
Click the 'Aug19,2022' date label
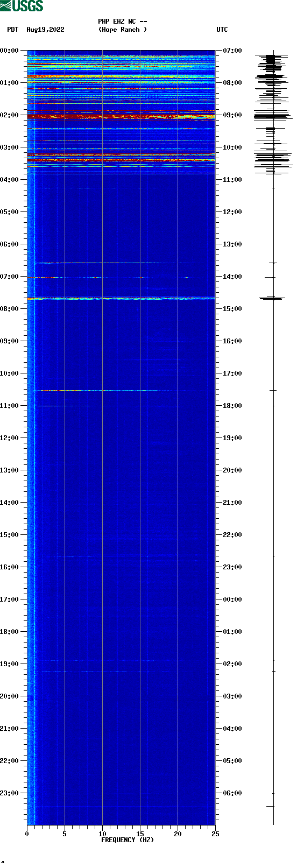(45, 30)
